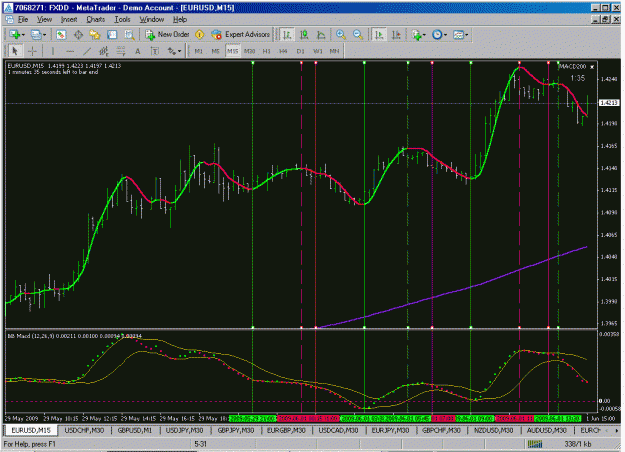Switch timeframe to M30
The width and height of the screenshot is (625, 452).
coord(250,51)
